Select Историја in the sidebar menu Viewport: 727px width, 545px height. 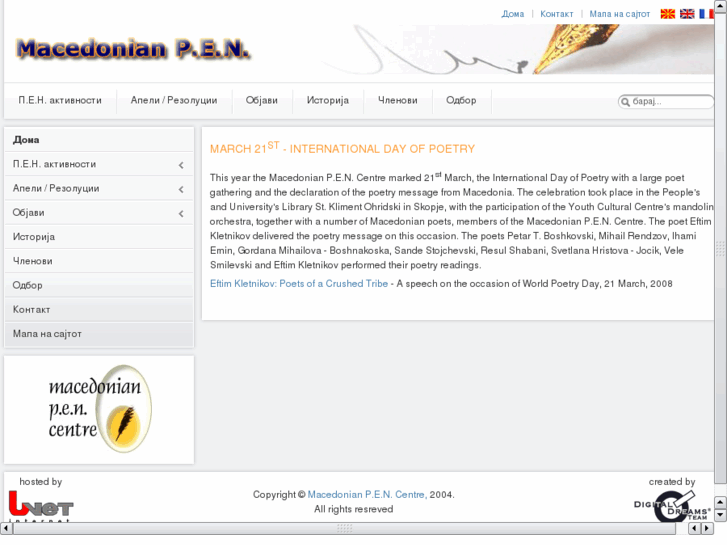tap(99, 237)
